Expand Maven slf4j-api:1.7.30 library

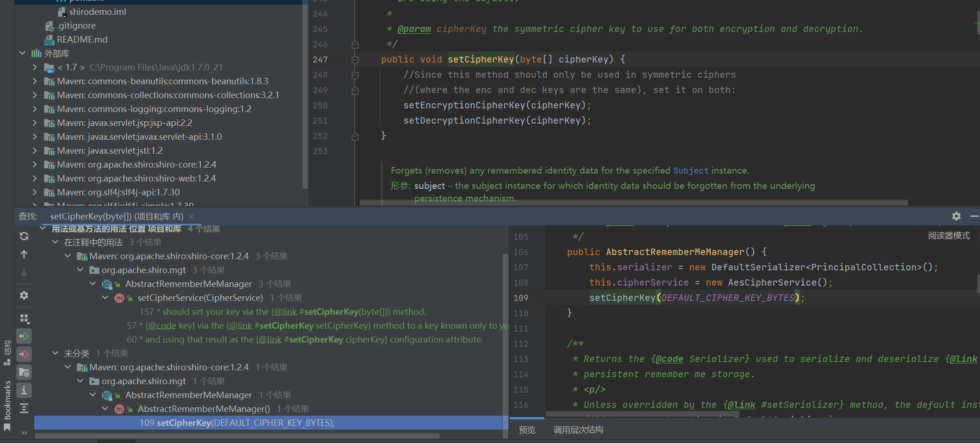[35, 192]
